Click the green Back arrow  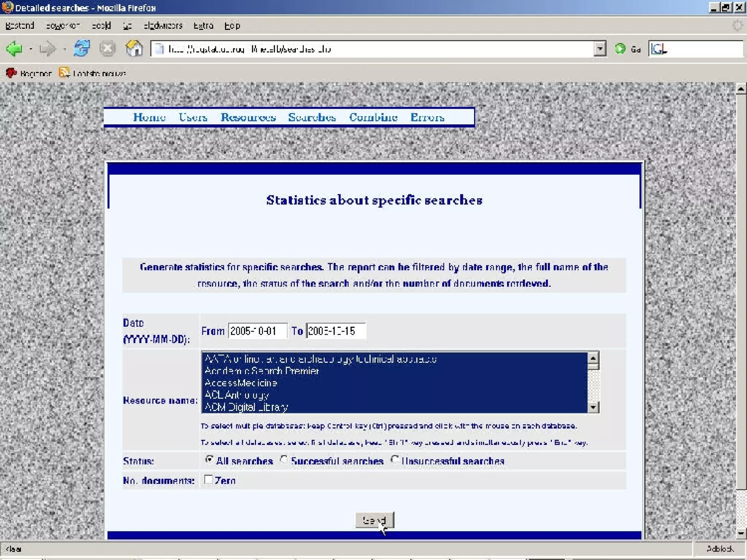point(15,48)
